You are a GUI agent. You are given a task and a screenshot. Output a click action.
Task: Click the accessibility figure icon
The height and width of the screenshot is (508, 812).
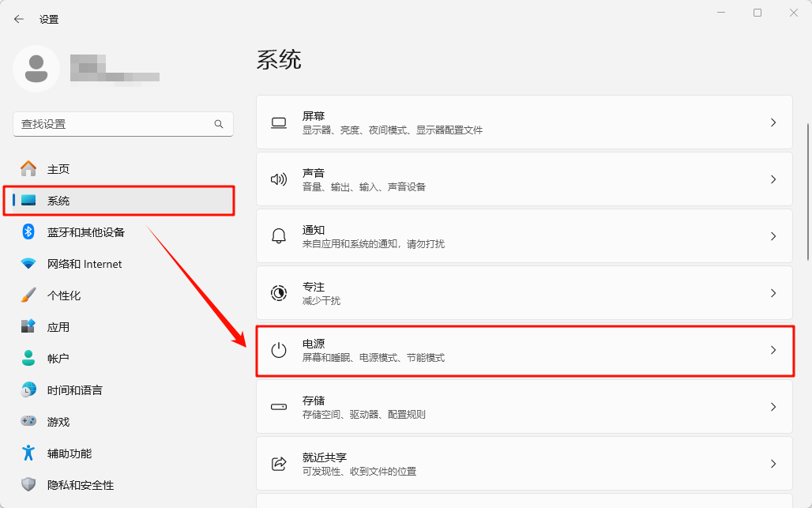pos(28,453)
